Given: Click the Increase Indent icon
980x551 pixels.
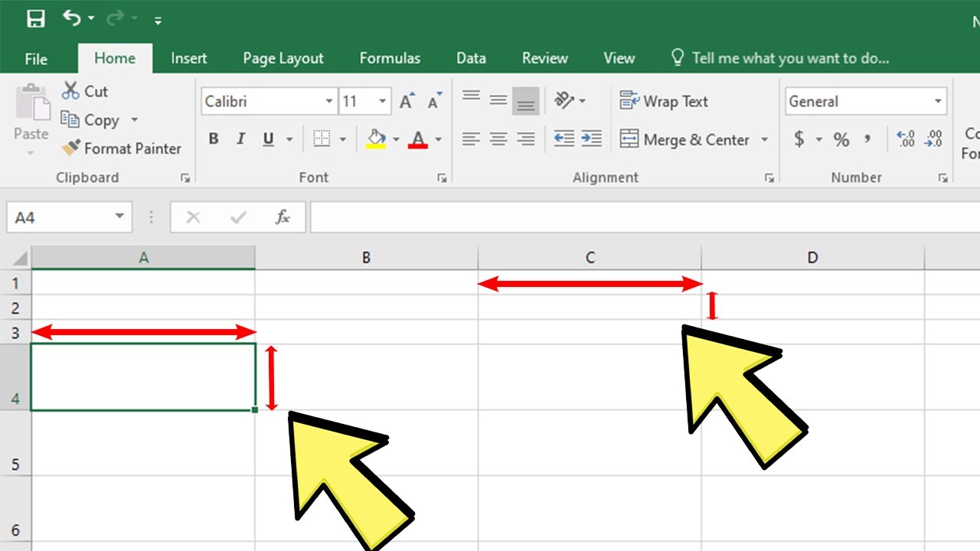Looking at the screenshot, I should pyautogui.click(x=591, y=139).
